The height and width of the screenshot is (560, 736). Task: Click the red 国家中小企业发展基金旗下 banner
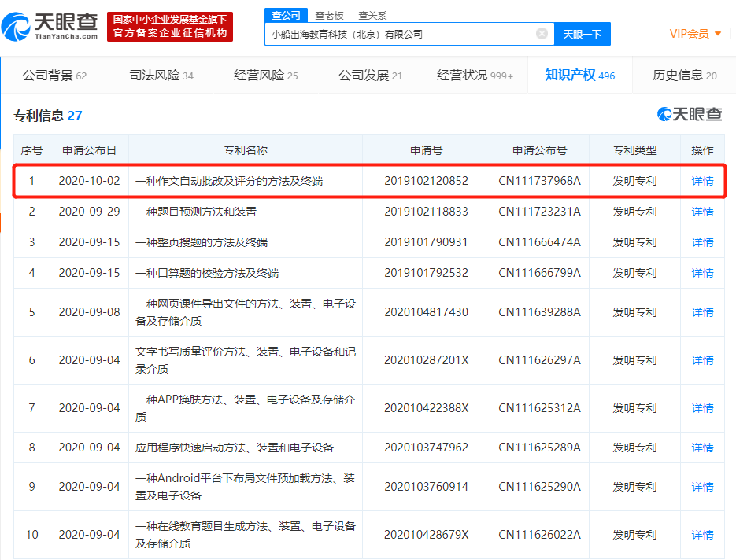tap(170, 26)
